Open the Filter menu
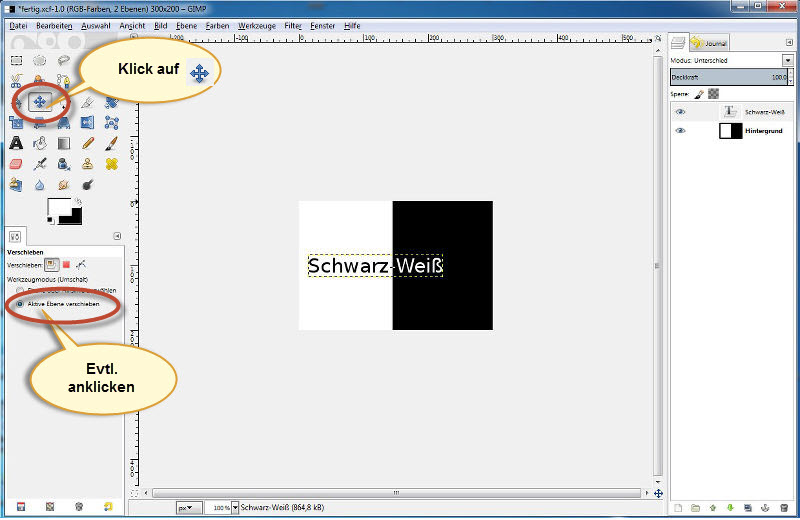Viewport: 800px width, 520px height. 292,25
